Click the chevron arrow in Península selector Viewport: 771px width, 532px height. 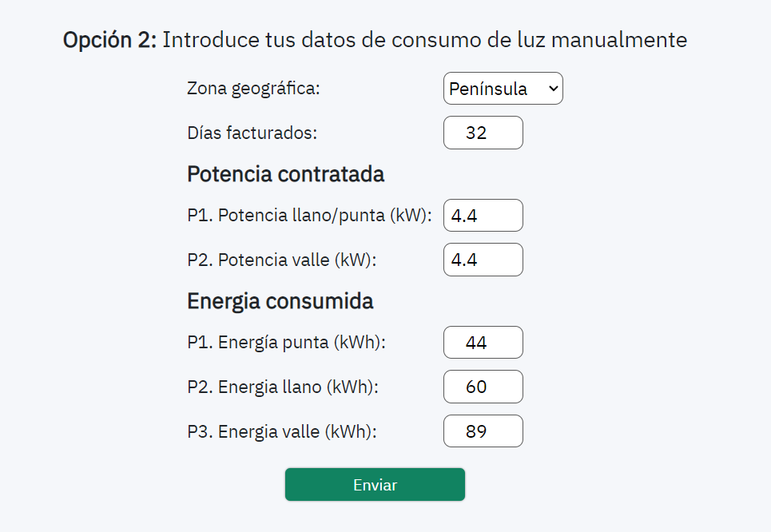click(553, 89)
